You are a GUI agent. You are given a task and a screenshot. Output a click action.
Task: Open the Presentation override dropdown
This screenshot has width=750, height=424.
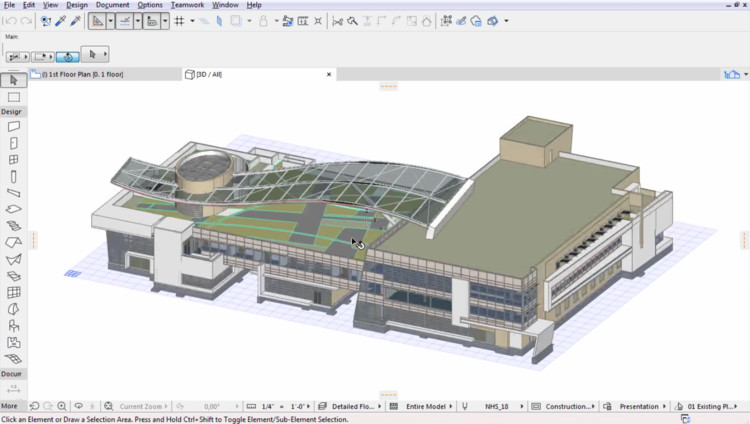pos(638,407)
